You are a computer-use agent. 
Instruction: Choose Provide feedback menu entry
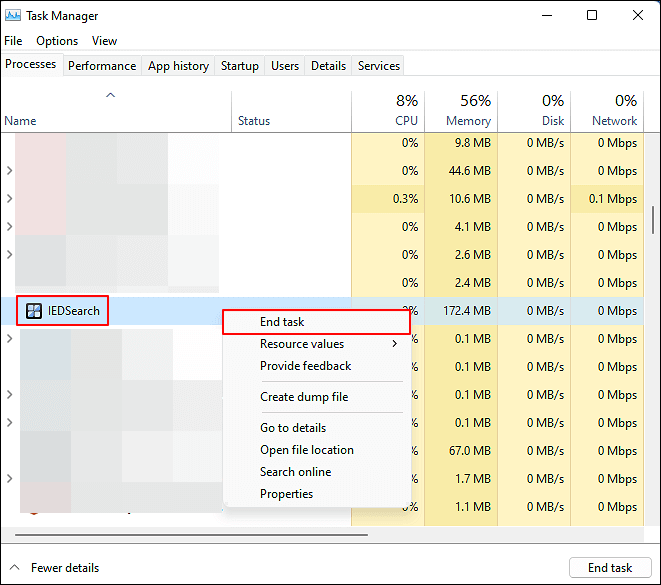coord(305,366)
